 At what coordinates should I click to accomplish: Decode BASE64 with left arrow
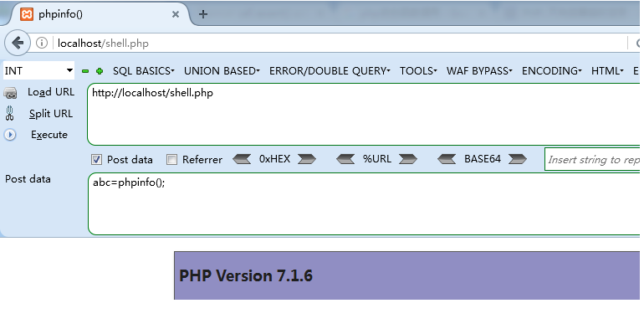(447, 159)
